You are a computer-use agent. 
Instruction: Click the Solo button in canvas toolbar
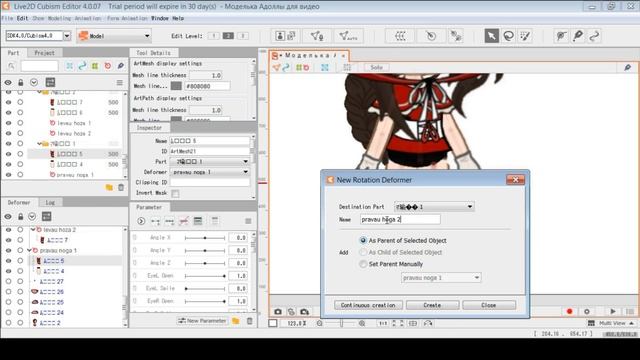coord(376,67)
